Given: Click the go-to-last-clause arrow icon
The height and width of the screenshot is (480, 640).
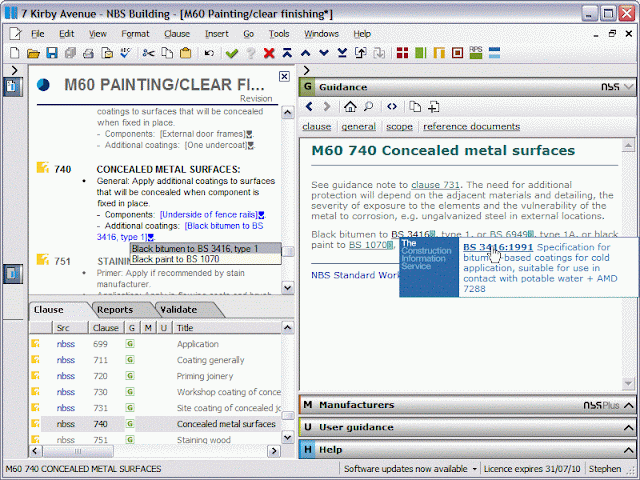Looking at the screenshot, I should [342, 53].
